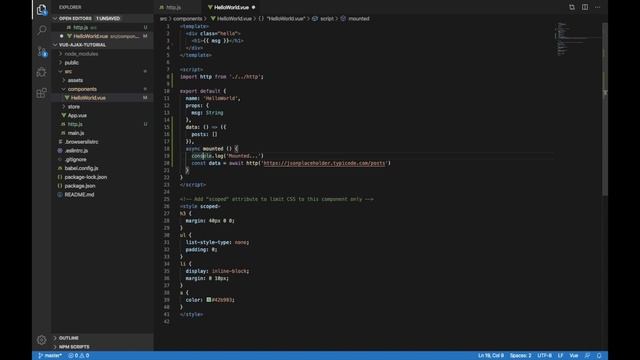The image size is (640, 360).
Task: Click the master git branch indicator
Action: point(50,356)
